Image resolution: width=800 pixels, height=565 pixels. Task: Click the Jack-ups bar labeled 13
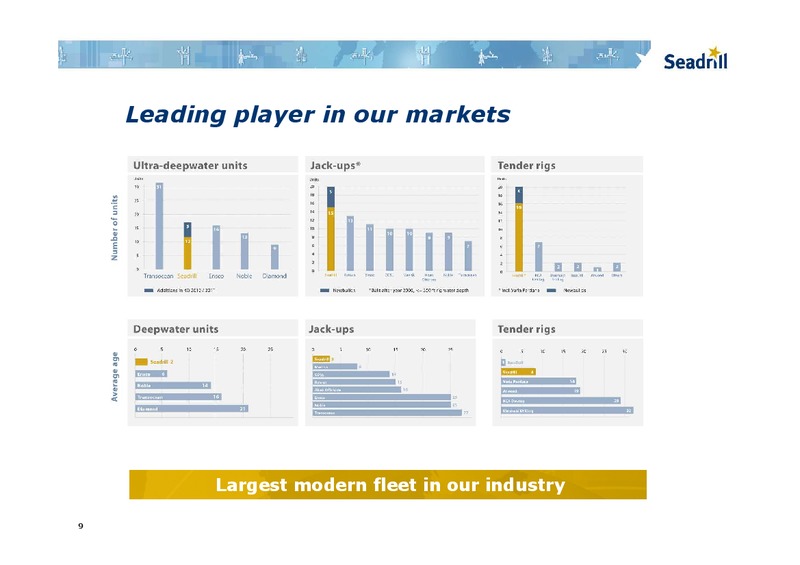tap(350, 243)
